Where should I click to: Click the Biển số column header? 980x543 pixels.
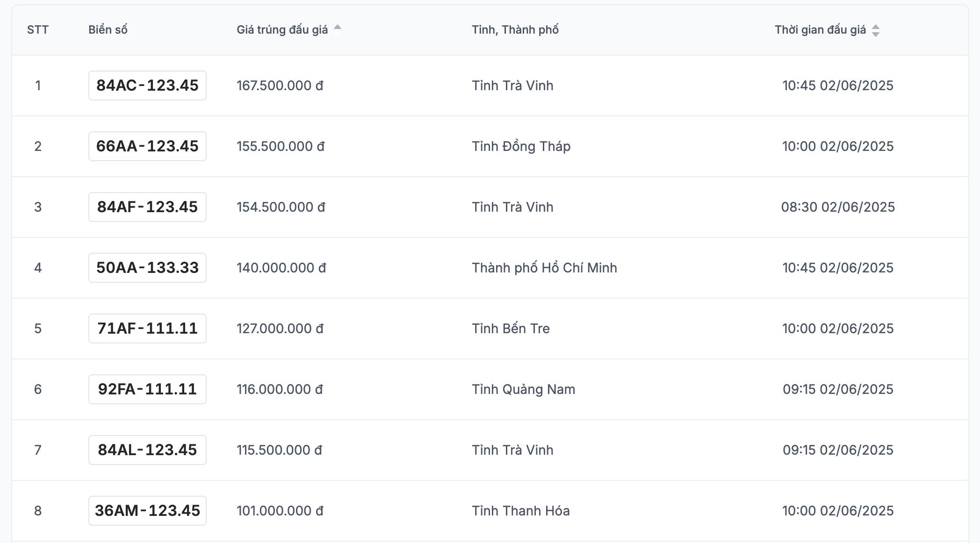(108, 30)
